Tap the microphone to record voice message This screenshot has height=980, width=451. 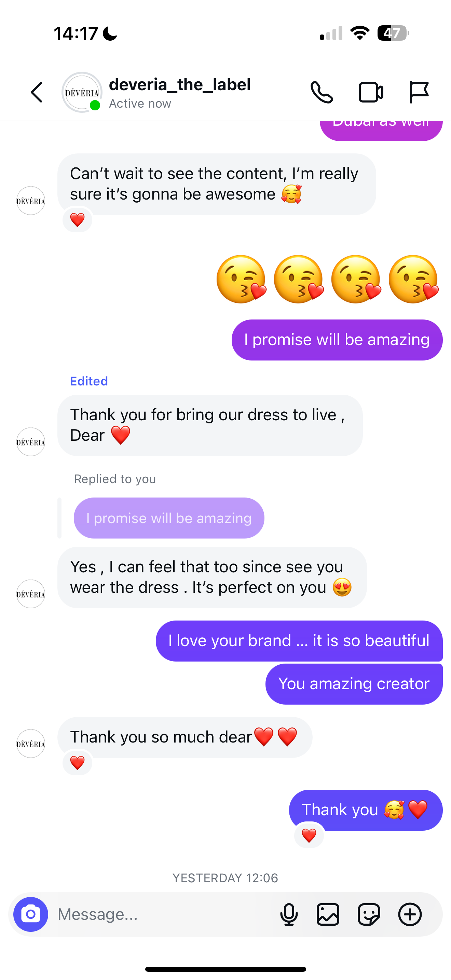tap(289, 914)
